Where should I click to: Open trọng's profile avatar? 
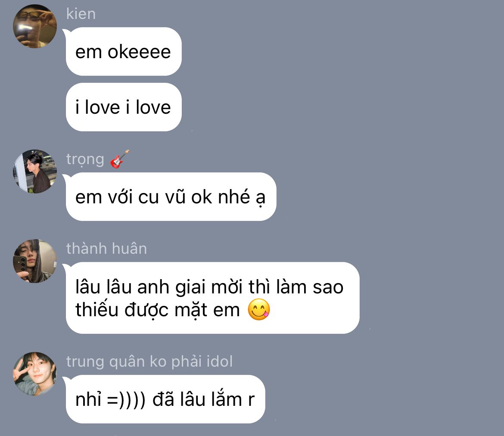35,171
